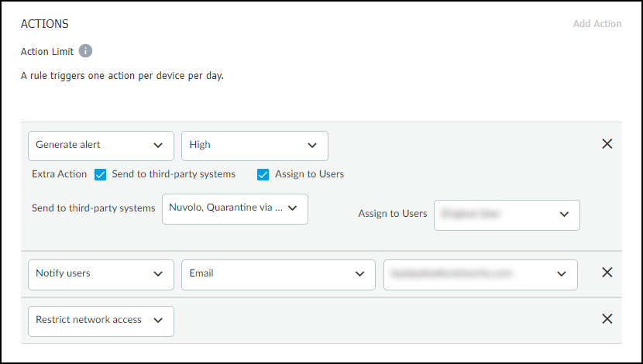
Task: Uncheck Send to third-party systems checkbox
Action: 100,174
